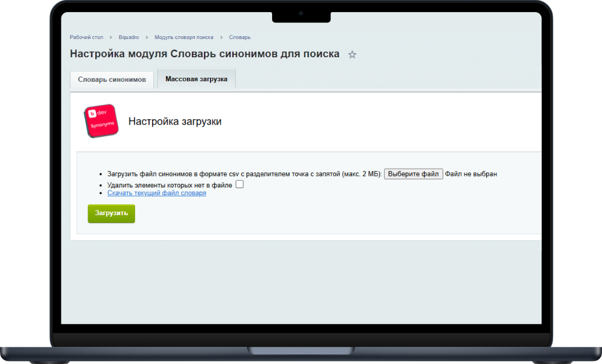The width and height of the screenshot is (602, 364).
Task: Click the red Synonyms module logo
Action: point(101,121)
